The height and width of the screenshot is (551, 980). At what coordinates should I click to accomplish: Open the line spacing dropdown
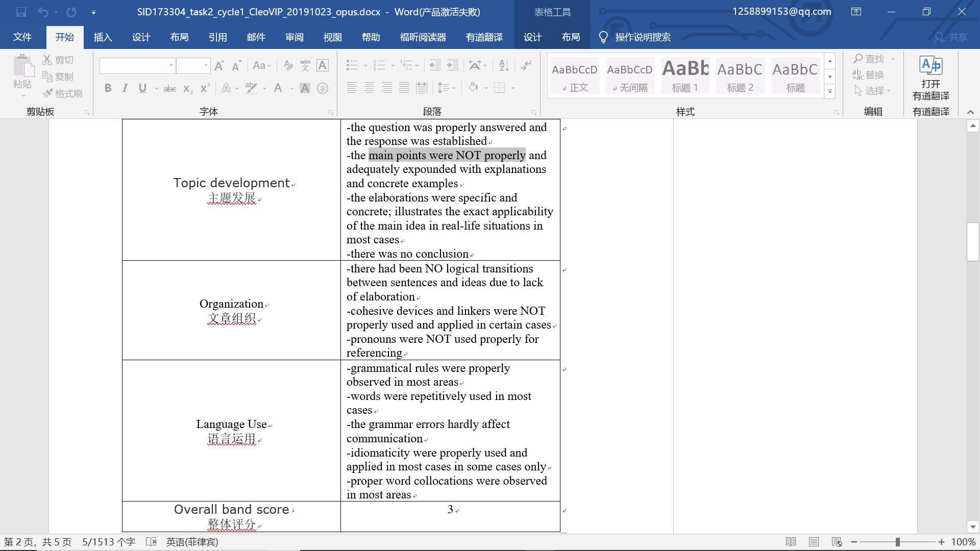pos(447,88)
